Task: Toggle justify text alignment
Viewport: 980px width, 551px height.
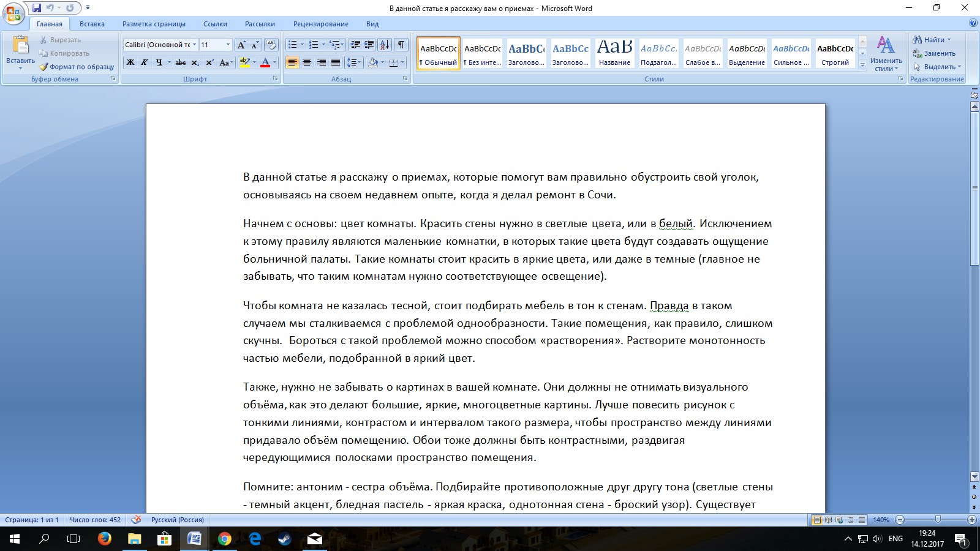Action: (336, 62)
